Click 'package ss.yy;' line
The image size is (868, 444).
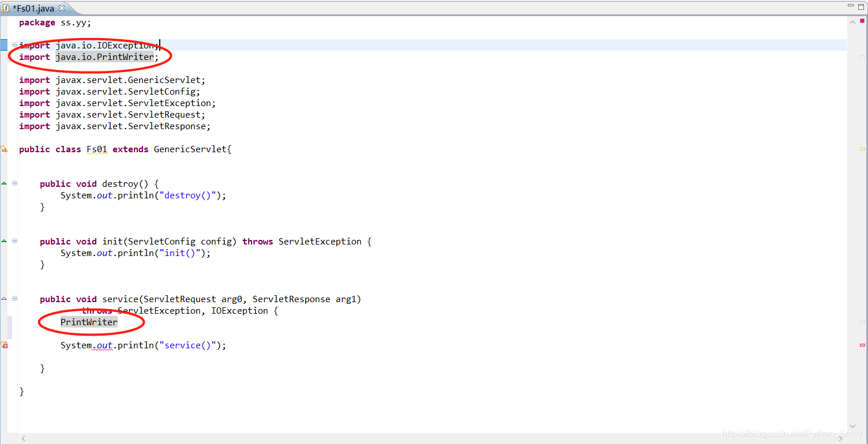[55, 22]
